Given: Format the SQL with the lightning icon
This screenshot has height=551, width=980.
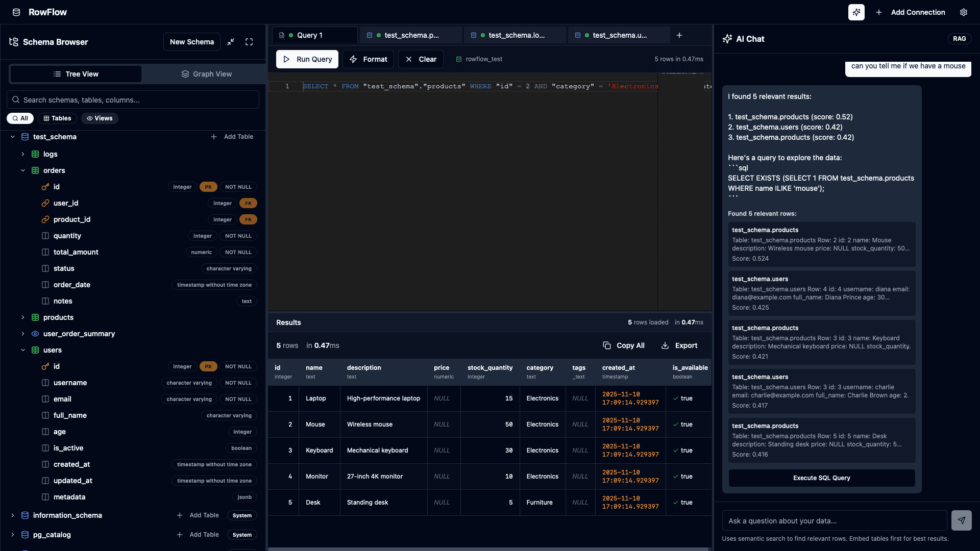Looking at the screenshot, I should click(368, 59).
